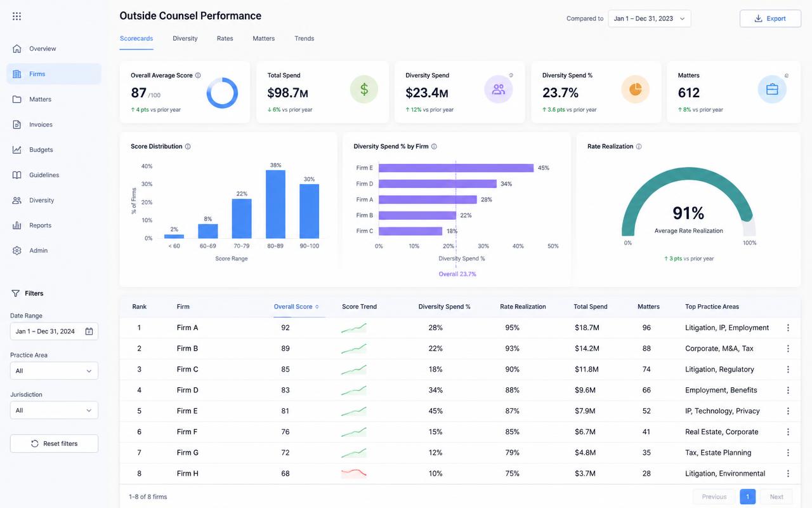Click the pie chart icon on Diversity Spend % card
Image resolution: width=812 pixels, height=508 pixels.
636,90
